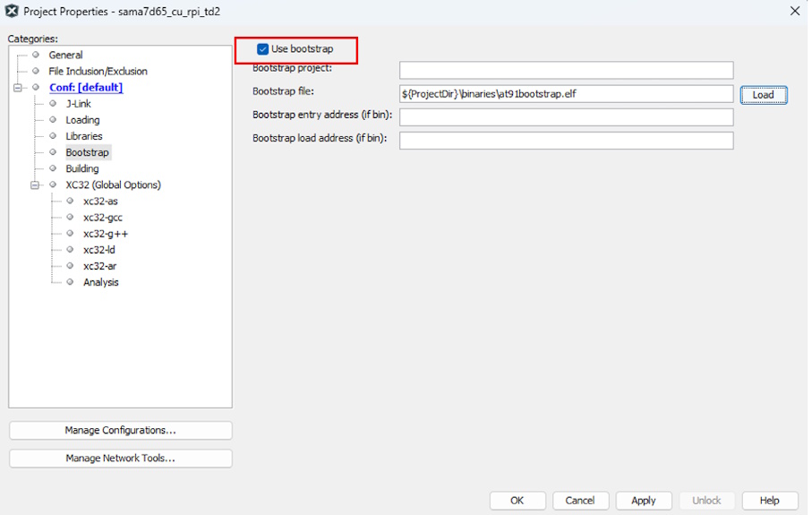Select Libraries in the categories tree

click(x=83, y=136)
